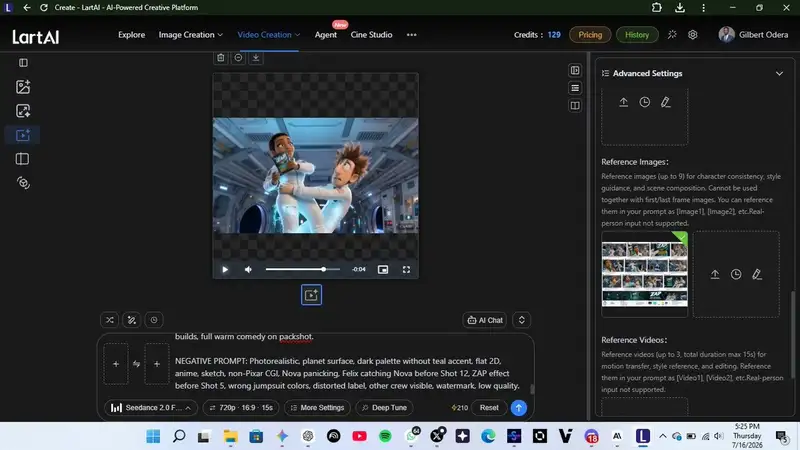Pick from history in top Advanced Settings slot
The height and width of the screenshot is (450, 800).
(644, 102)
